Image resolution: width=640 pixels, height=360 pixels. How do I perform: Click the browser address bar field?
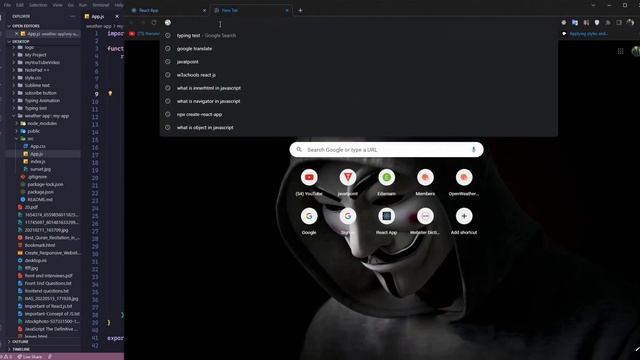pyautogui.click(x=359, y=22)
